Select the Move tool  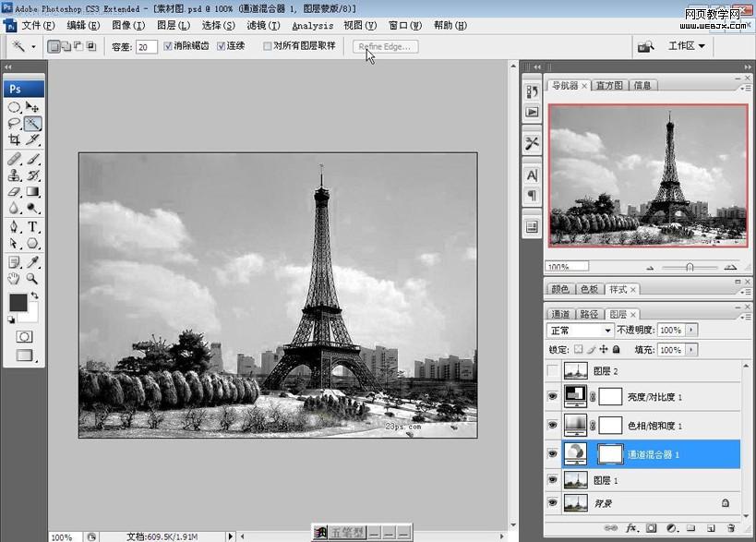coord(32,107)
